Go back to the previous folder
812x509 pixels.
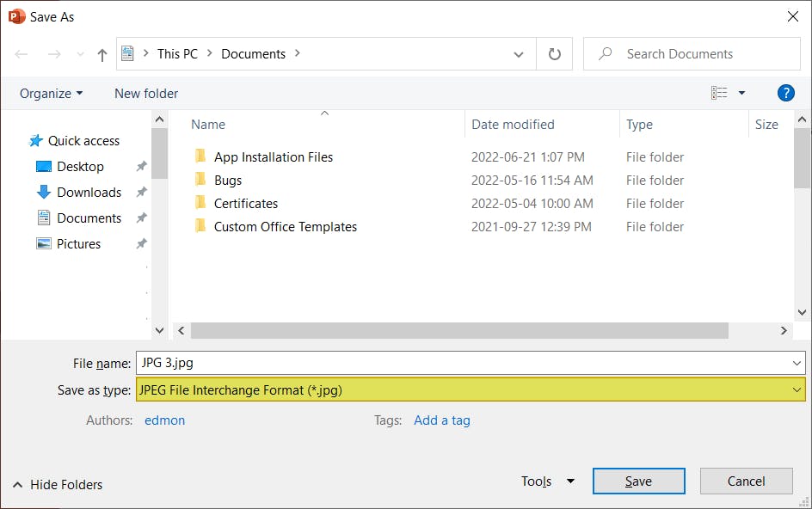[x=21, y=53]
